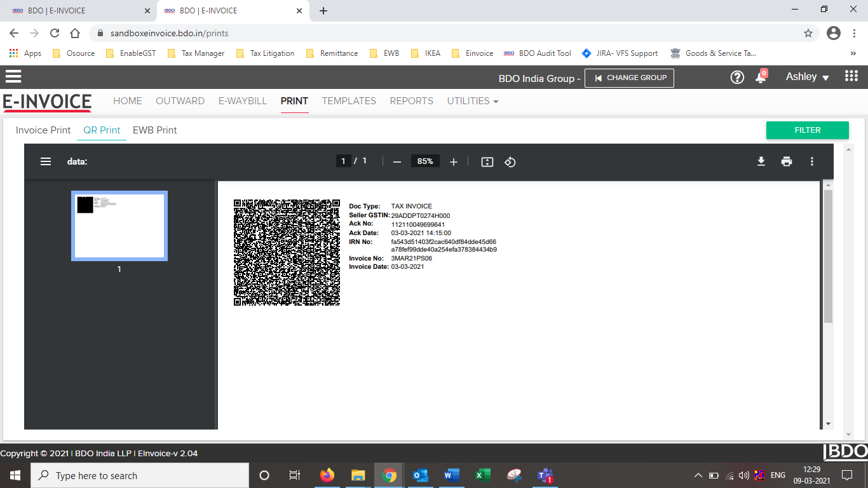868x488 pixels.
Task: Open File Explorer from the taskbar
Action: point(358,475)
